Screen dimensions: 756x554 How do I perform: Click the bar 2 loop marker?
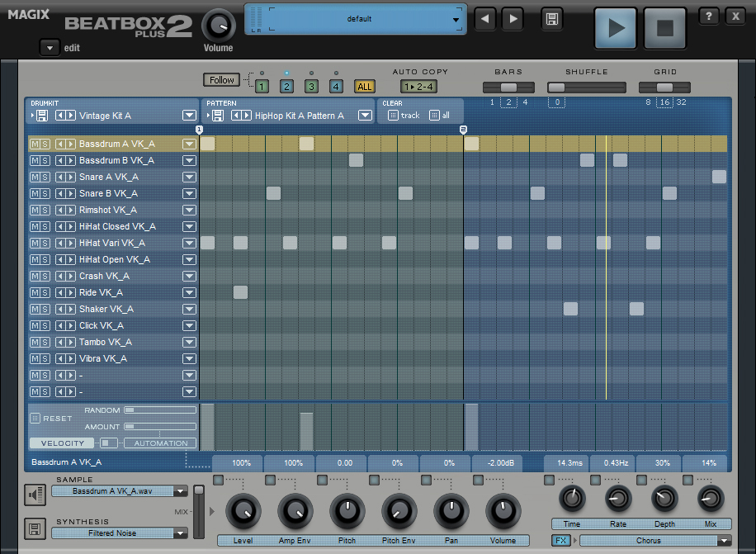coord(463,130)
